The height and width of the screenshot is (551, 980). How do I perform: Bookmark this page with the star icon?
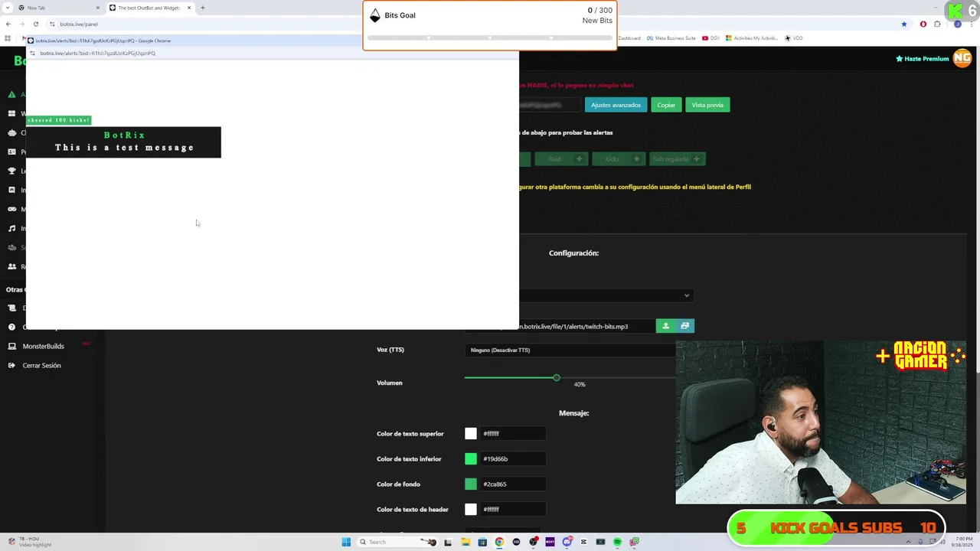904,24
